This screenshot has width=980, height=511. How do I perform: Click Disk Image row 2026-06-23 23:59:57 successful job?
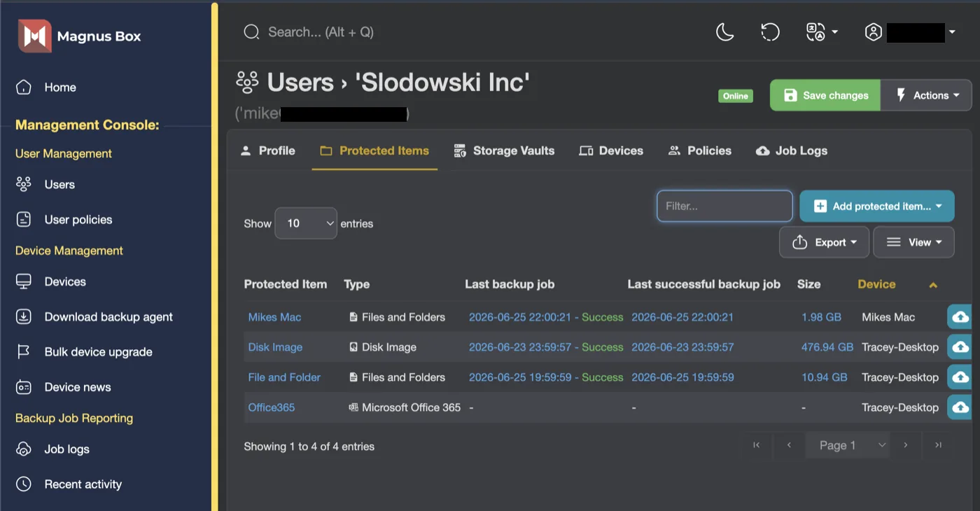[682, 347]
